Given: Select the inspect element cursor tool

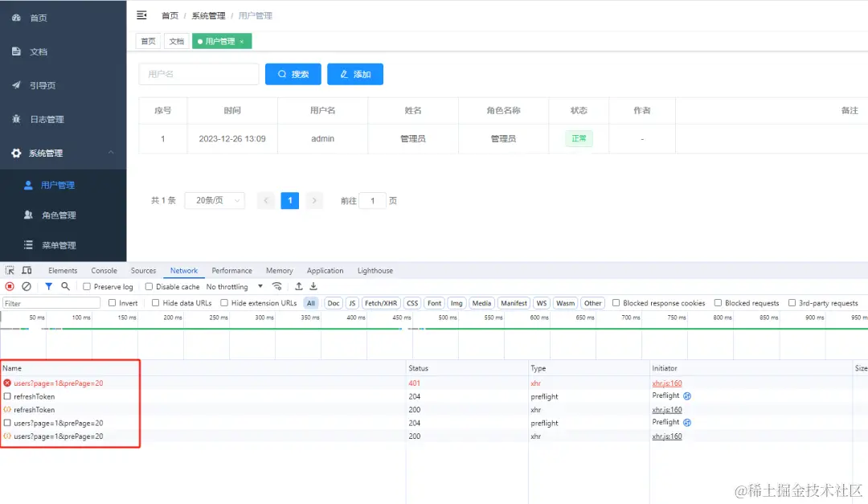Looking at the screenshot, I should pyautogui.click(x=11, y=270).
